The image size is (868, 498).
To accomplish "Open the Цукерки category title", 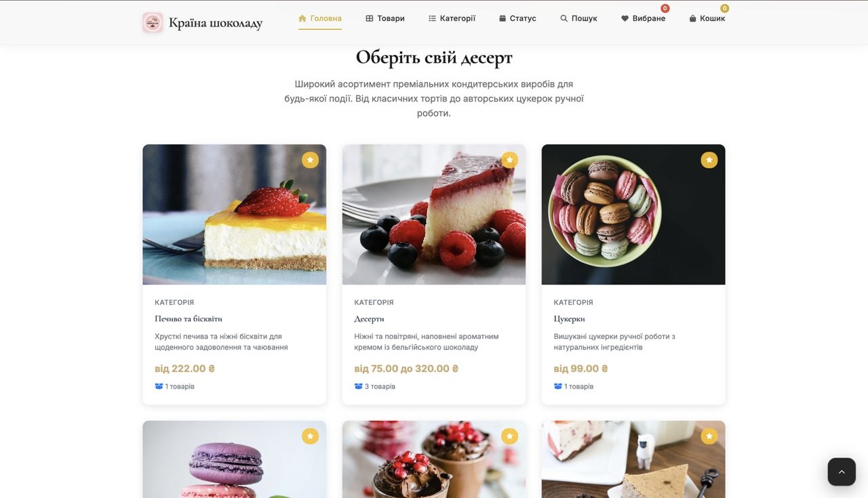I will coord(569,318).
